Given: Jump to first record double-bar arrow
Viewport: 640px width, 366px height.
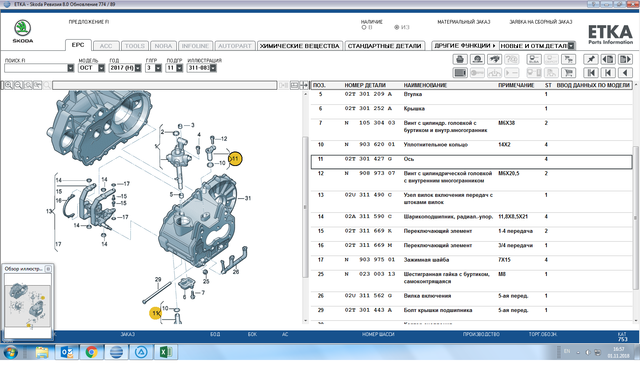Looking at the screenshot, I should click(x=591, y=73).
